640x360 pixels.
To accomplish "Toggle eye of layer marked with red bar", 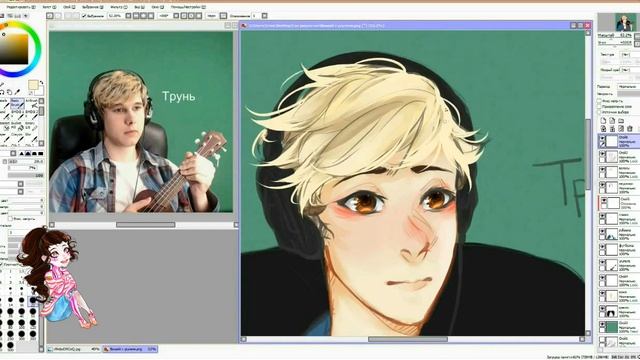I will (x=604, y=201).
